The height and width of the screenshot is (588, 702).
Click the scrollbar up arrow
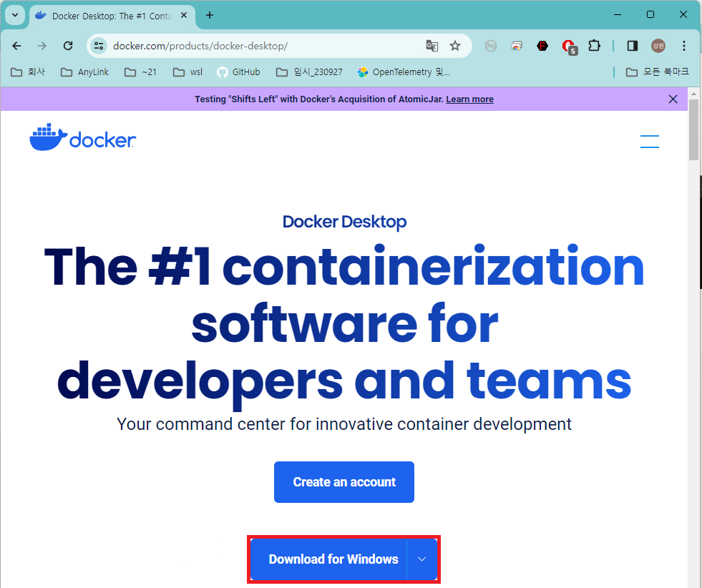(x=693, y=94)
